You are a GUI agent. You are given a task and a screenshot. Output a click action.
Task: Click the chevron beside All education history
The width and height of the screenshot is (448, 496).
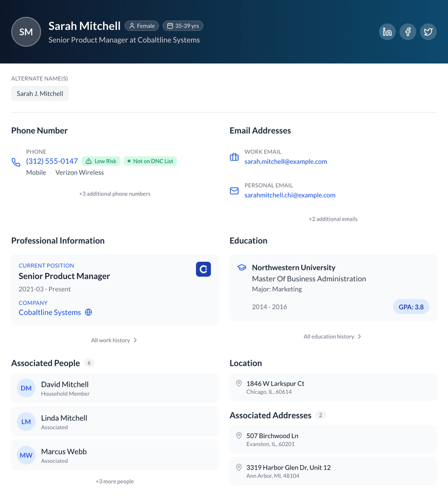tap(359, 336)
